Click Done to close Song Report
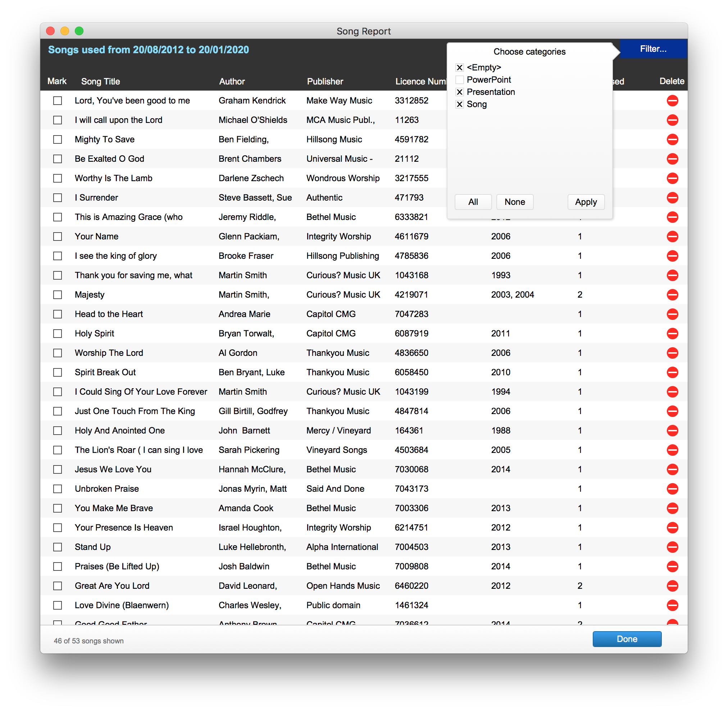 click(627, 639)
